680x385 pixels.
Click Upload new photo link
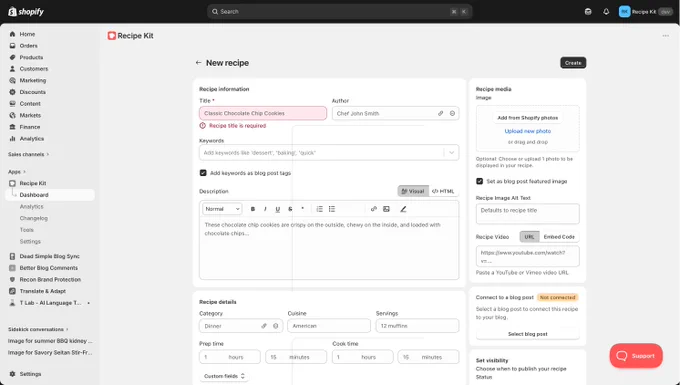pos(527,131)
